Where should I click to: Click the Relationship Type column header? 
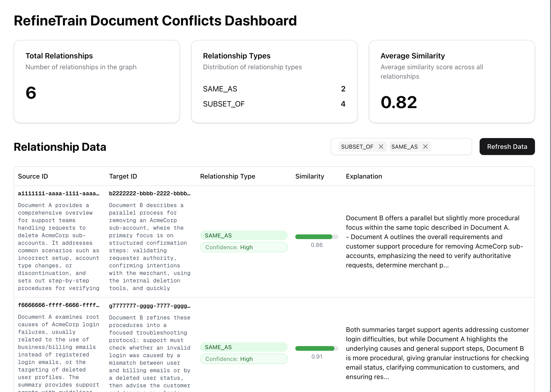tap(227, 176)
